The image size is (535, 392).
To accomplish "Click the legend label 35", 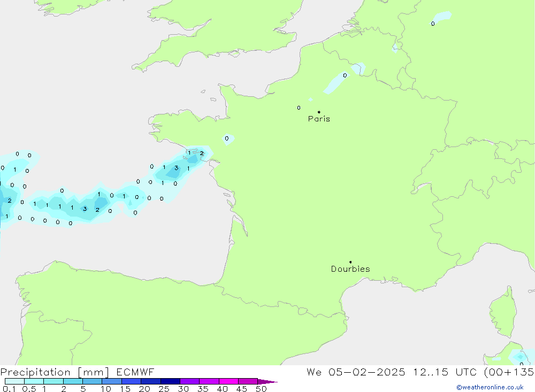I will tap(203, 389).
